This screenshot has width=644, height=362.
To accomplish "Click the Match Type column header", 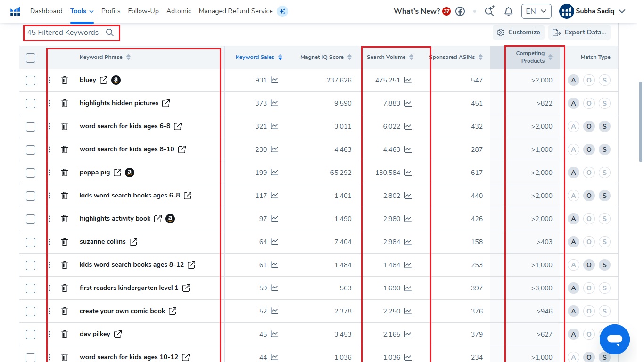I will tap(595, 57).
